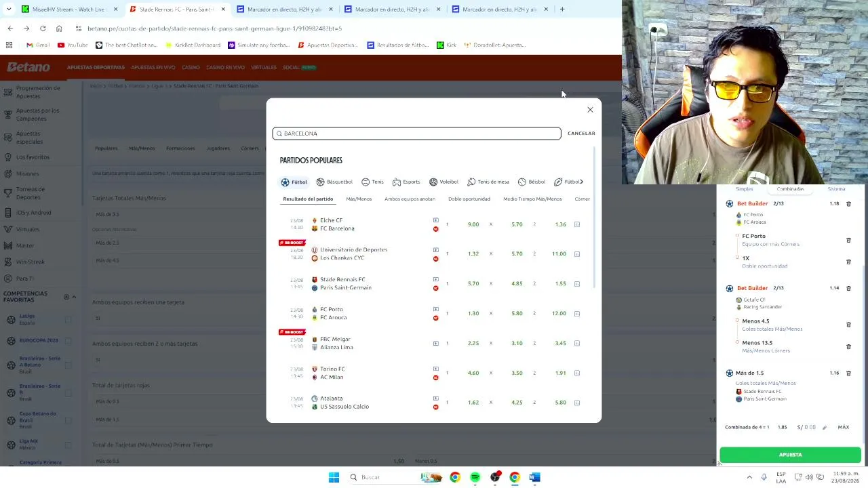868x488 pixels.
Task: Open the Windows Start menu
Action: 334,477
